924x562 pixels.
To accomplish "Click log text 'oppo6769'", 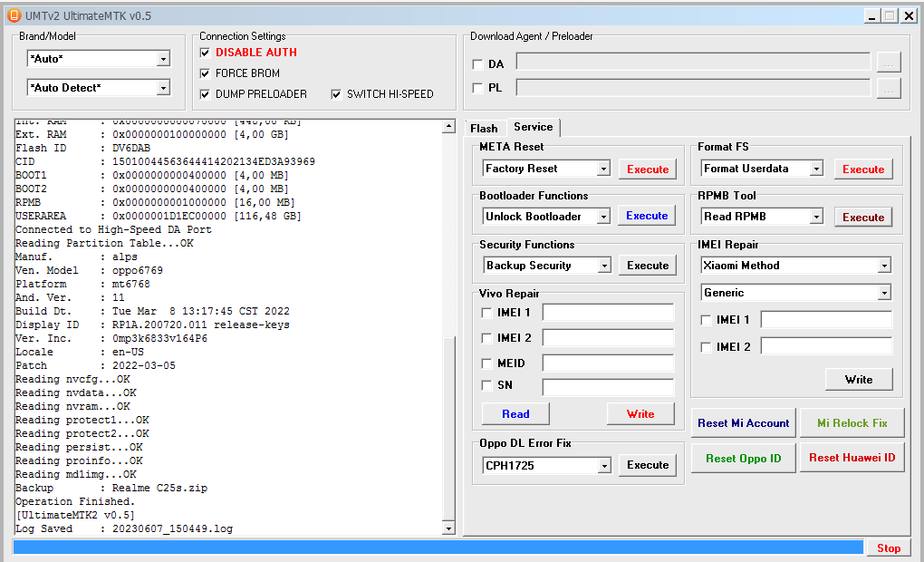I will tap(138, 270).
